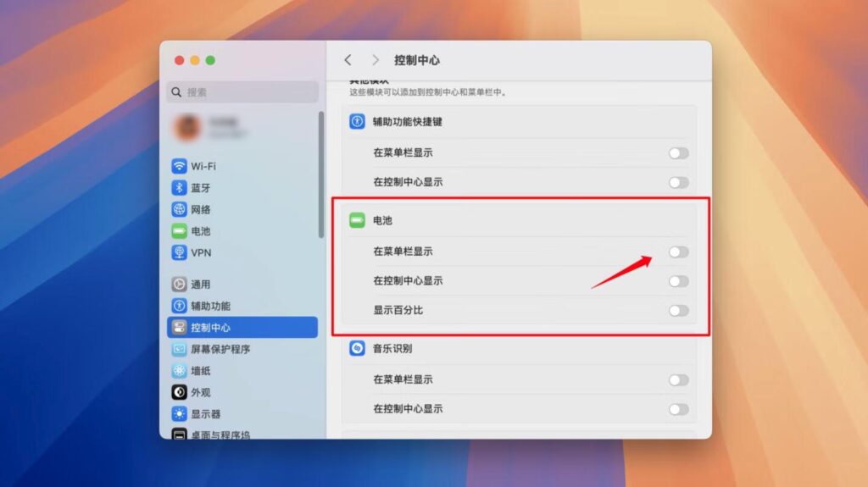Screen dimensions: 868x487
Task: Click the 屏幕保护程序 icon
Action: click(179, 349)
